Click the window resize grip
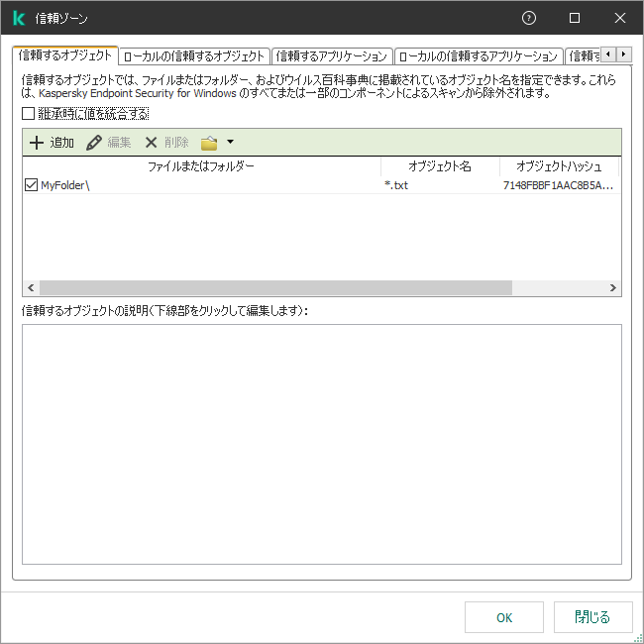The height and width of the screenshot is (644, 644). (639, 639)
